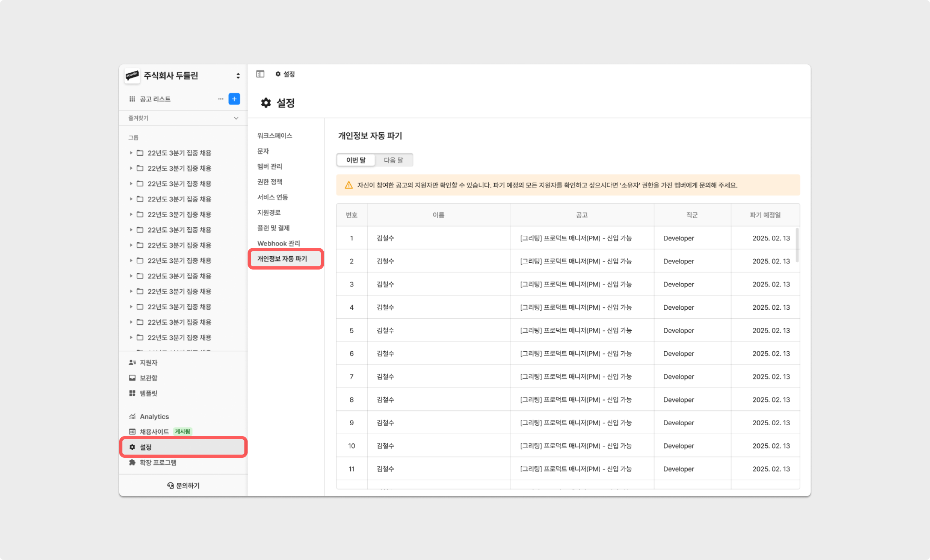Open the 공고 리스트 more options ellipsis

221,99
